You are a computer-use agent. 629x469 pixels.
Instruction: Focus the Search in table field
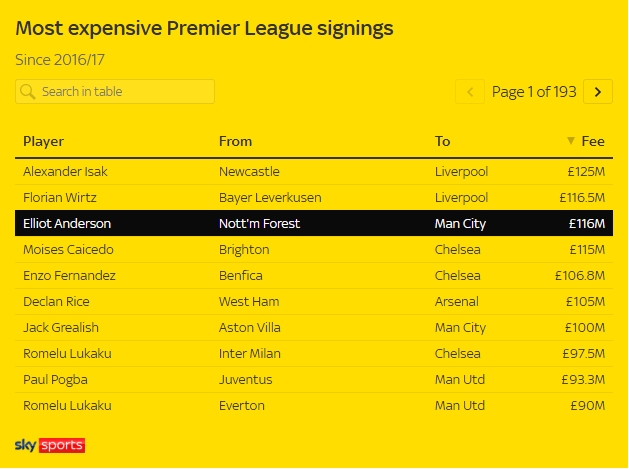coord(115,92)
